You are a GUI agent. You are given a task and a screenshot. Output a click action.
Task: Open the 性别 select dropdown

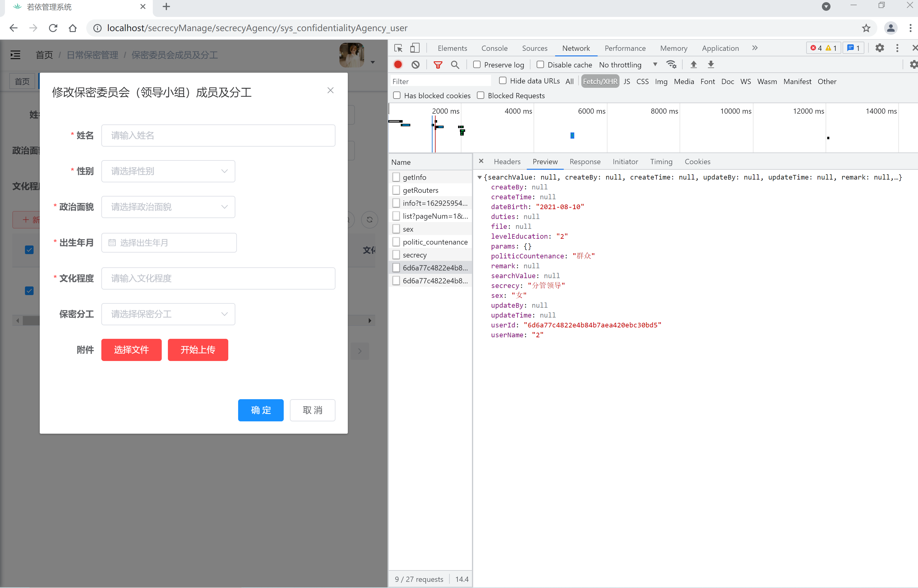pyautogui.click(x=168, y=171)
